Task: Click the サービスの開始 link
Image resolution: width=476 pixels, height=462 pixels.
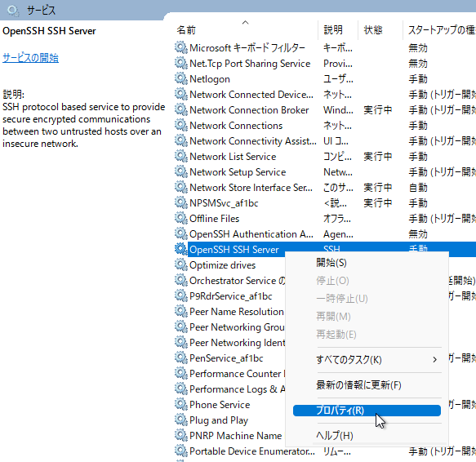Action: [x=30, y=58]
